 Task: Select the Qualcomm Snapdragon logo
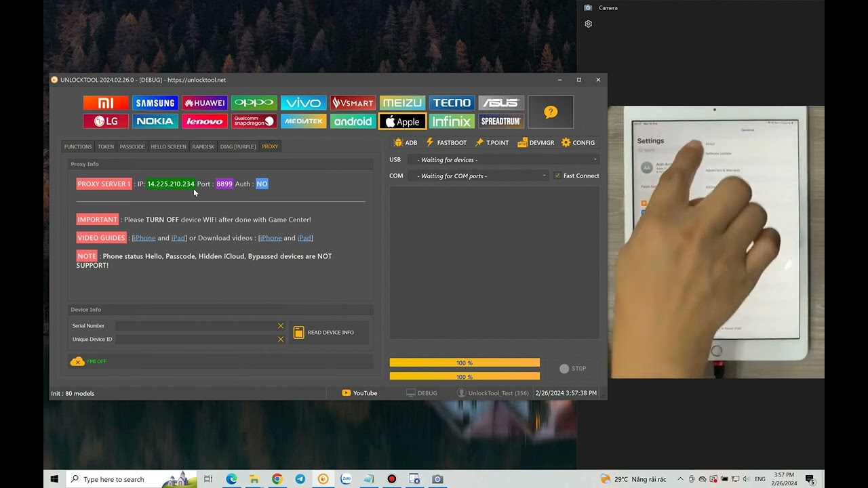254,121
